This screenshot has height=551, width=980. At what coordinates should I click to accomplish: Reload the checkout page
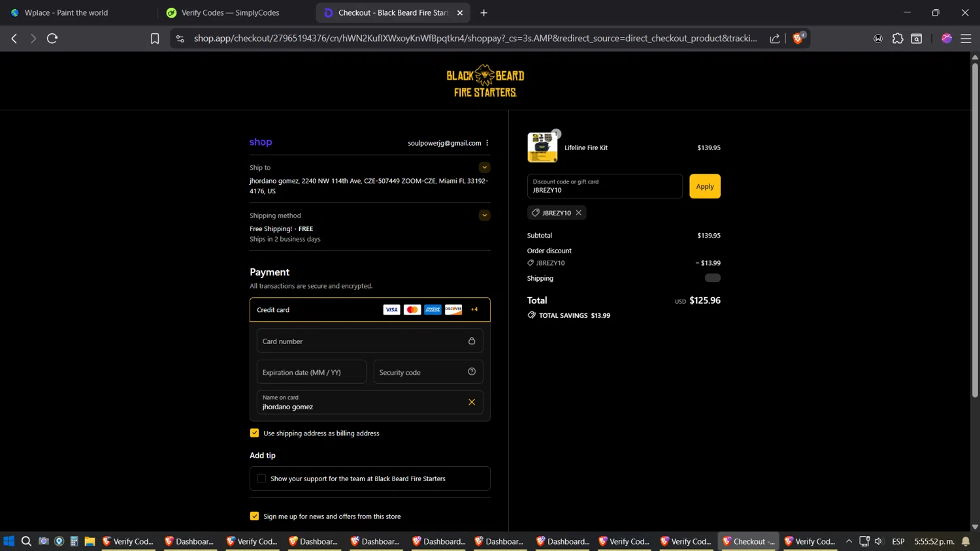(52, 39)
